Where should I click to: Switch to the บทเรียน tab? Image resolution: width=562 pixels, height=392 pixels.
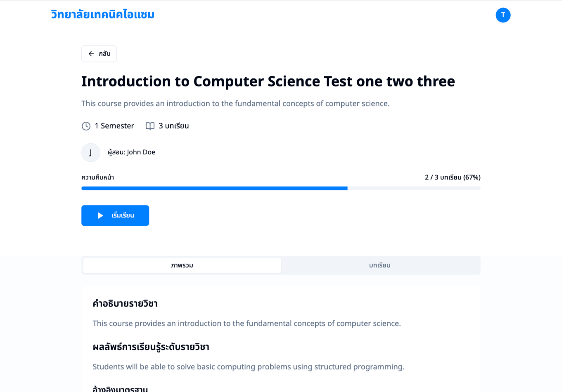[x=380, y=265]
